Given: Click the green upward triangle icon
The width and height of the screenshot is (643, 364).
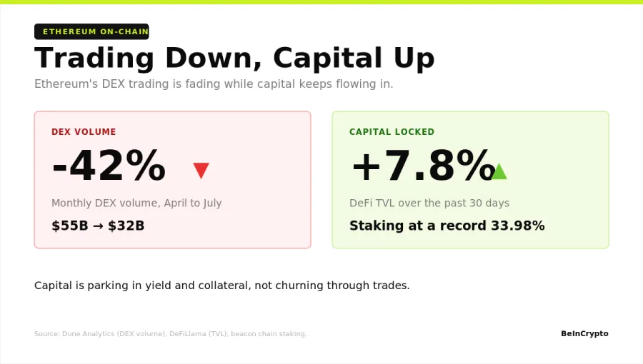Looking at the screenshot, I should click(x=499, y=171).
